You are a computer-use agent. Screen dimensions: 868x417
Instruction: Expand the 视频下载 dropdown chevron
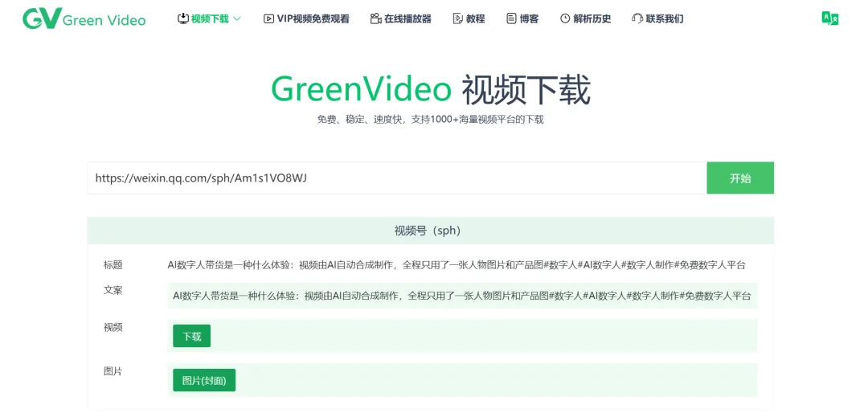coord(237,18)
